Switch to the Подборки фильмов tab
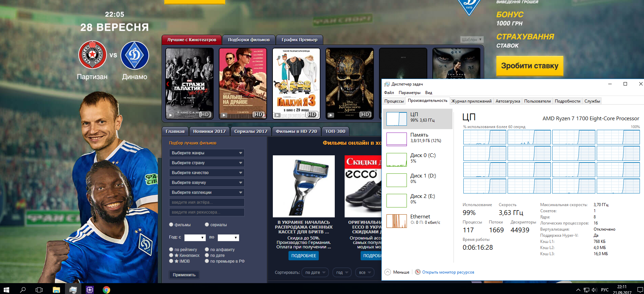 tap(249, 40)
